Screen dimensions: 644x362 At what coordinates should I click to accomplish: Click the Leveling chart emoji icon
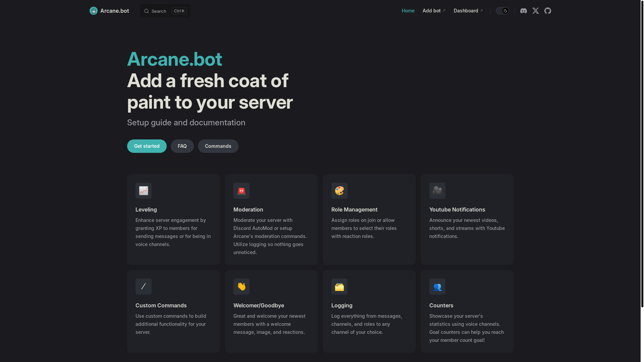[144, 191]
